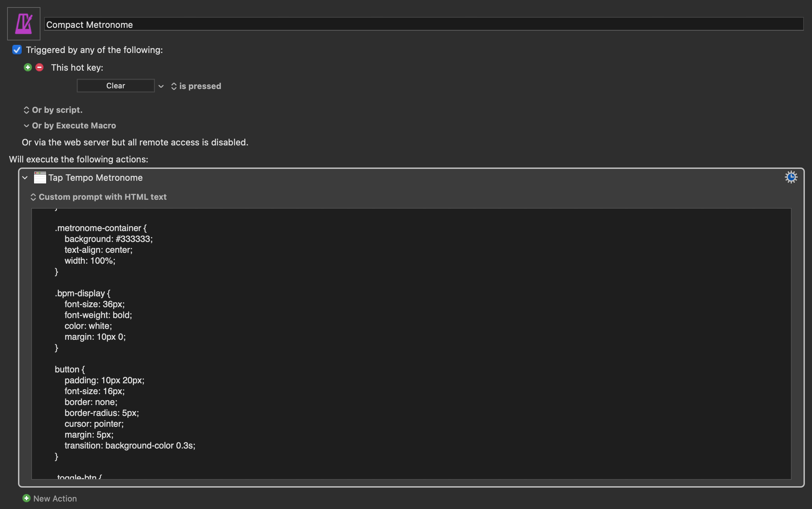This screenshot has height=509, width=812.
Task: Collapse the Tap Tempo Metronome action
Action: click(x=25, y=178)
